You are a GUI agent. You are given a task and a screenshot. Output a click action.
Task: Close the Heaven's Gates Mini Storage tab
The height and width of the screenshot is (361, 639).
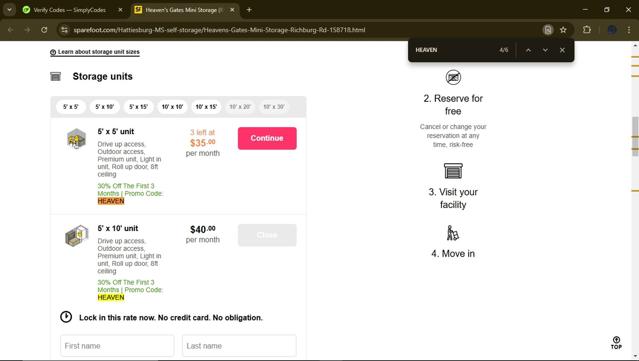tap(232, 10)
